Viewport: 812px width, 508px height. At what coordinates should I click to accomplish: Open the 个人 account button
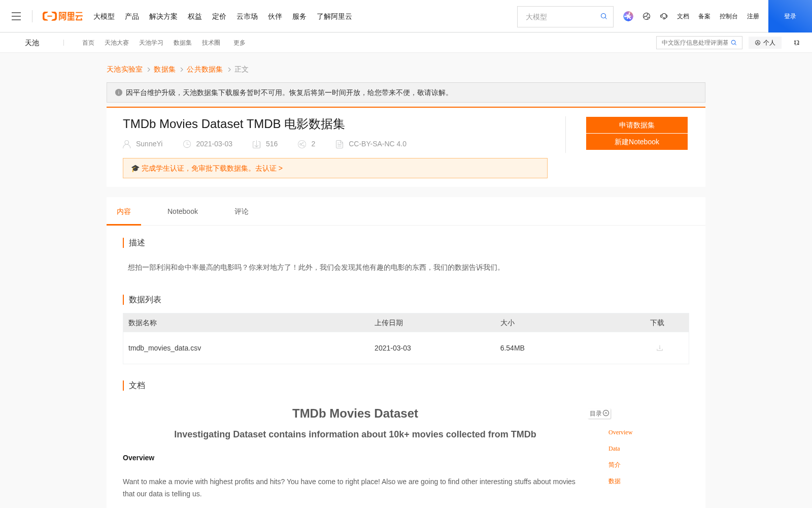click(x=765, y=43)
